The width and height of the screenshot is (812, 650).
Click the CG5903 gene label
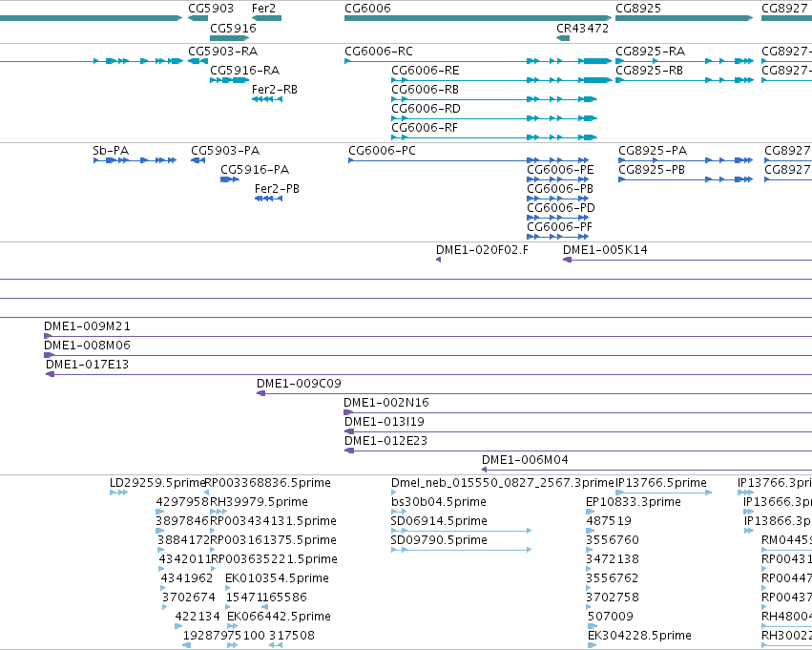(x=211, y=9)
